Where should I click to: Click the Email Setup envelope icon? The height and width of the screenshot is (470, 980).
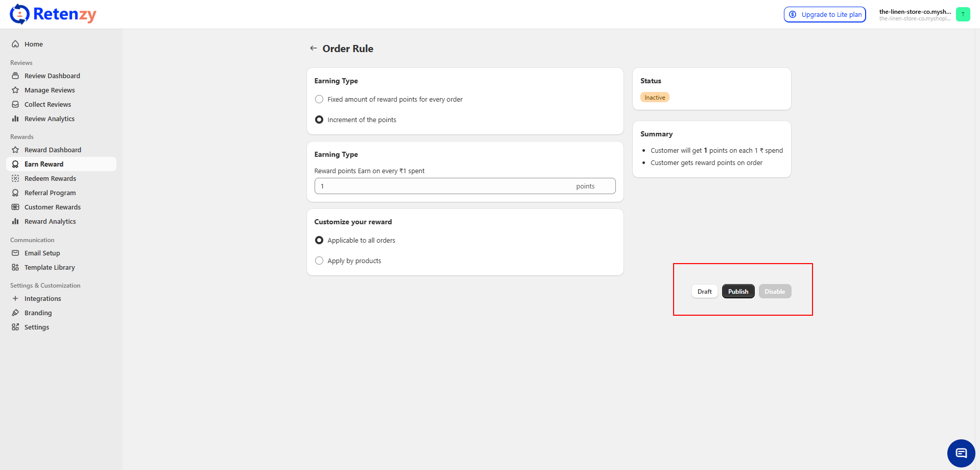15,253
